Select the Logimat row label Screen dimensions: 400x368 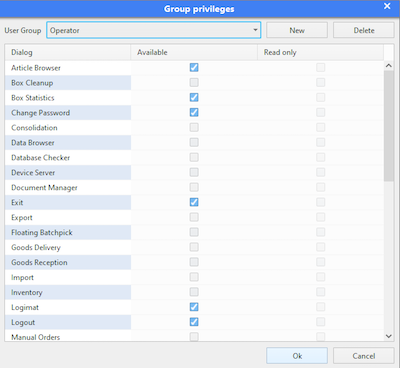(x=25, y=307)
